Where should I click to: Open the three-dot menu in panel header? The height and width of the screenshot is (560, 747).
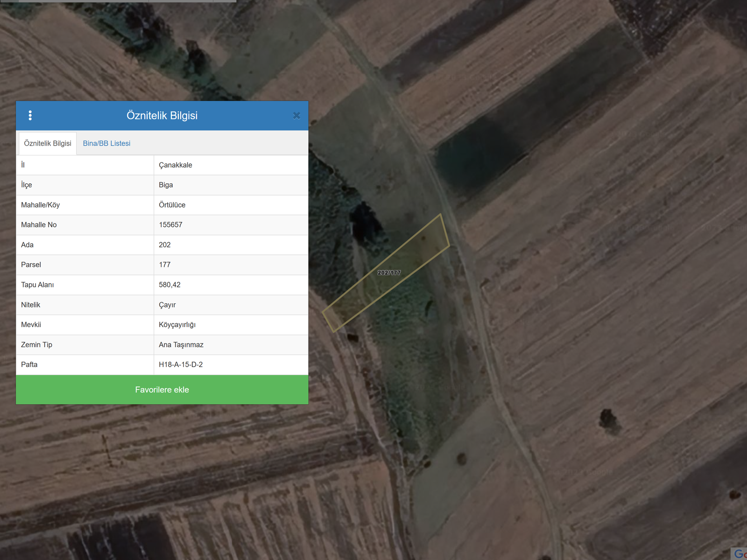[30, 115]
